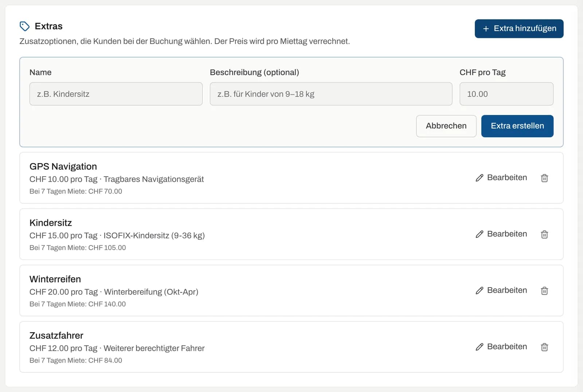Edit the GPS Navigation extra

(x=501, y=178)
